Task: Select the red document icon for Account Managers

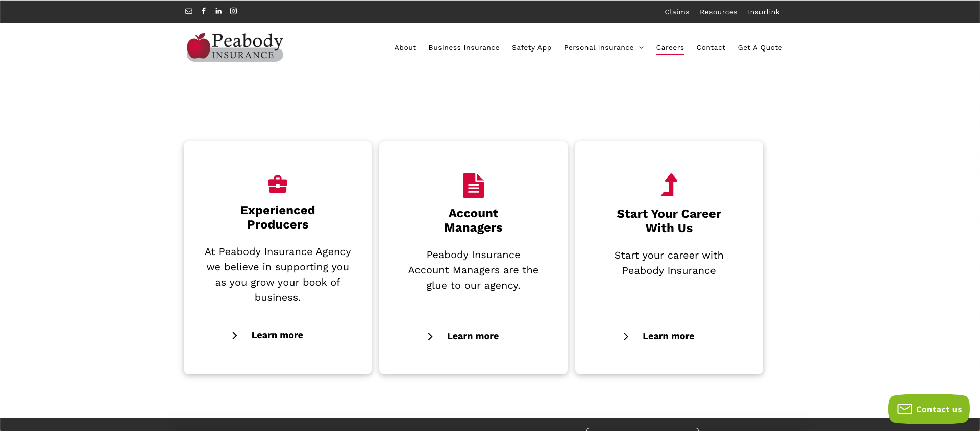Action: pos(473,186)
